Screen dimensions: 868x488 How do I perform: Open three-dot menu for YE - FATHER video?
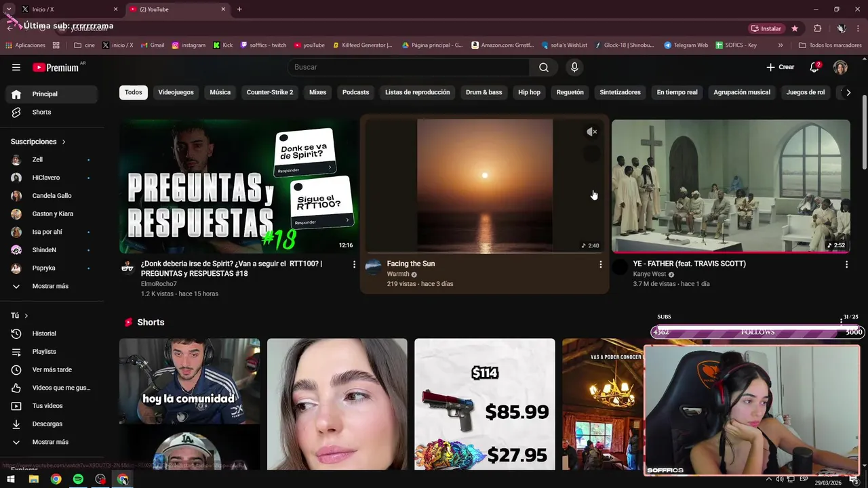point(846,264)
